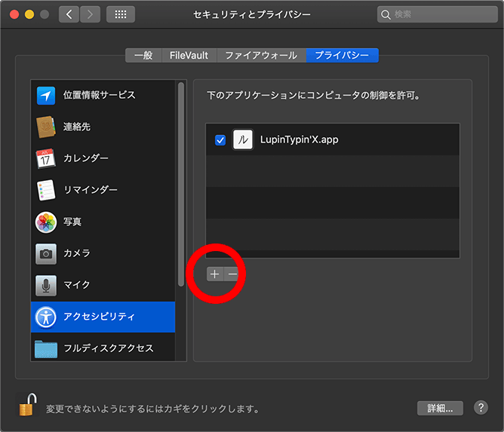Click the アクセシビリティ accessibility figure icon
This screenshot has height=432, width=504.
45,317
